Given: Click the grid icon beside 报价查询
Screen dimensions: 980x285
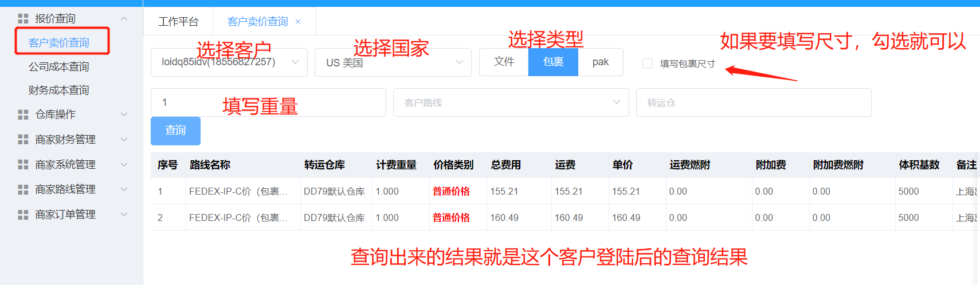Looking at the screenshot, I should (x=23, y=19).
